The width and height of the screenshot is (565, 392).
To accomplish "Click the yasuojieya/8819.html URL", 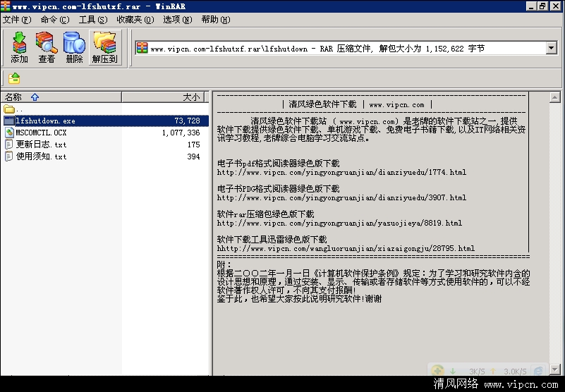I will pos(339,223).
